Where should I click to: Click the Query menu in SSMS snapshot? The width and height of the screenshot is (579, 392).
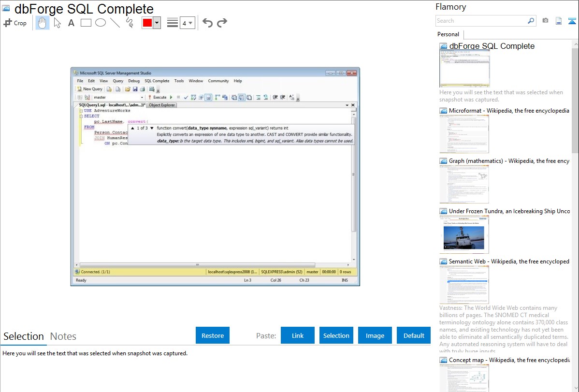(x=118, y=81)
